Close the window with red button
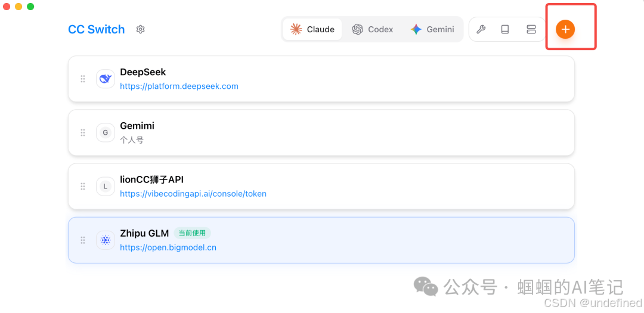 pyautogui.click(x=7, y=7)
